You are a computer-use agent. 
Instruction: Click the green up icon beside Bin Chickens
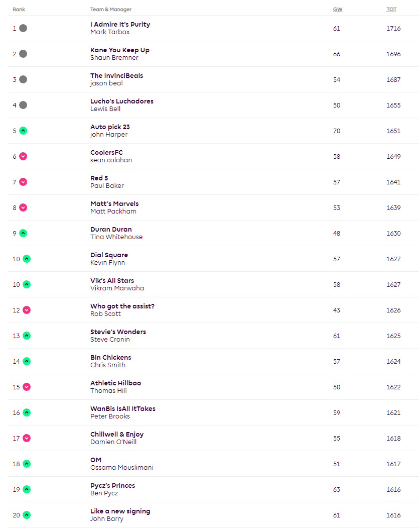[x=27, y=361]
